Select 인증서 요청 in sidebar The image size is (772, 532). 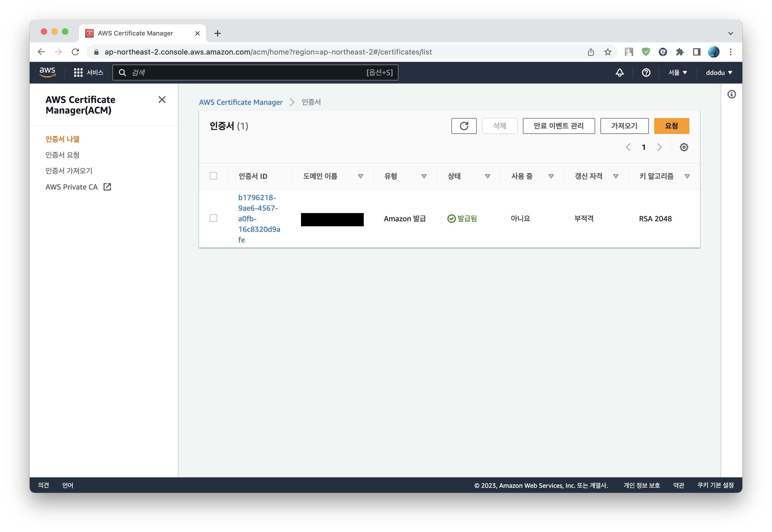tap(62, 155)
